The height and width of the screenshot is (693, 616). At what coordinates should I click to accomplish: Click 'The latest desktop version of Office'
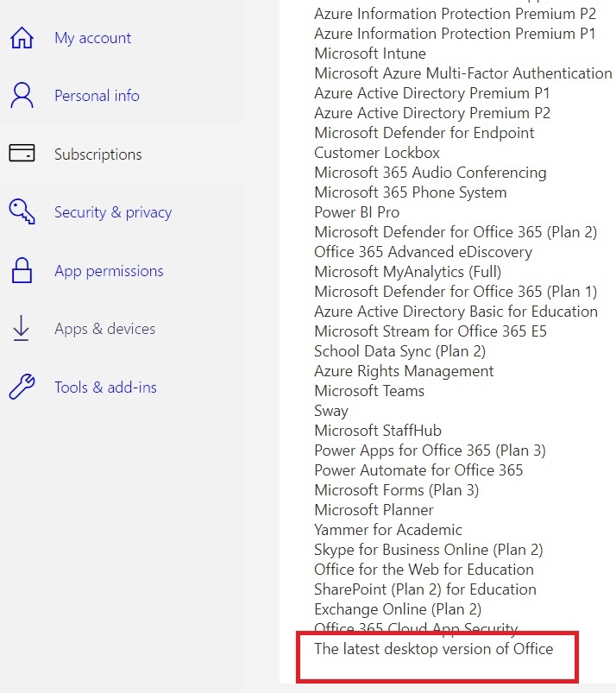tap(433, 649)
